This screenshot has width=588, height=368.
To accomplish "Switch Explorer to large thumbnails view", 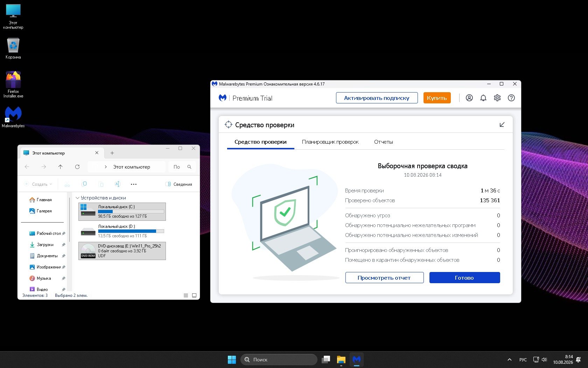I will click(194, 295).
